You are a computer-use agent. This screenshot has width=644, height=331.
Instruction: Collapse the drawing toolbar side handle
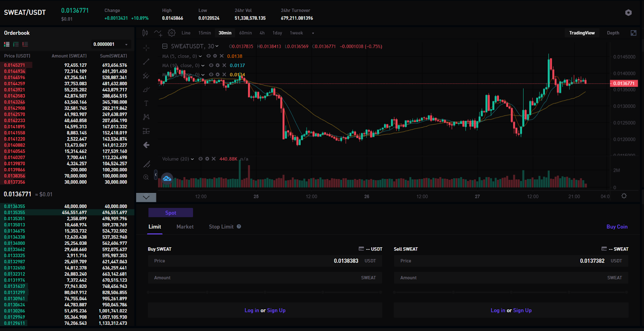pyautogui.click(x=156, y=175)
